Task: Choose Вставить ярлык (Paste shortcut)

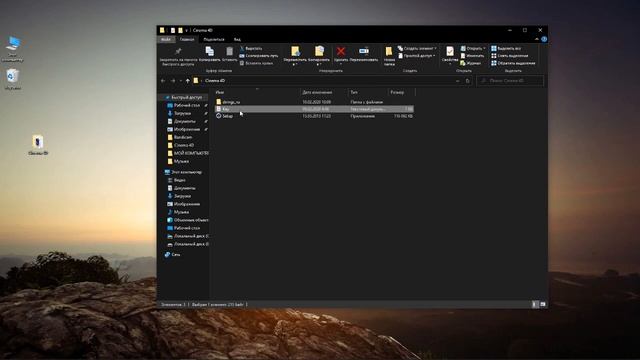Action: coord(256,63)
